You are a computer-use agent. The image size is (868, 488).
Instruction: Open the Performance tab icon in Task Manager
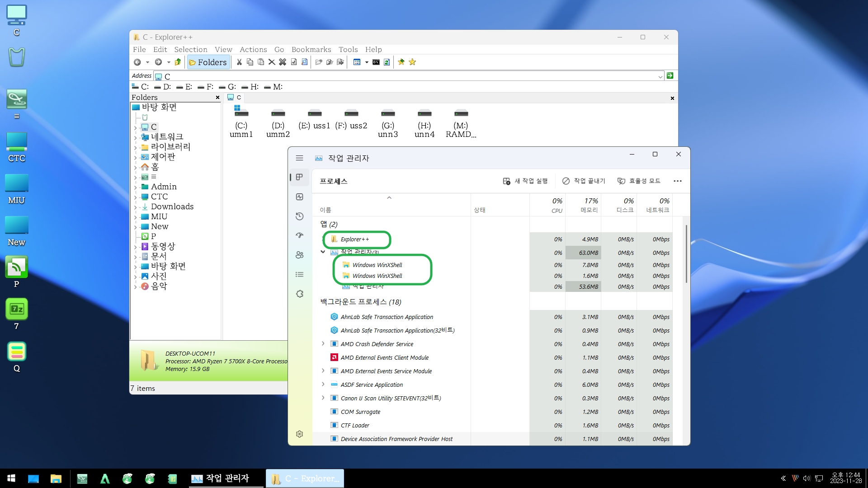click(299, 197)
